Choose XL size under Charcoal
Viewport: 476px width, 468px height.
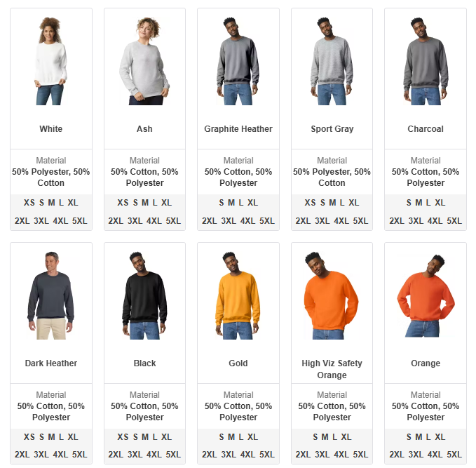(440, 203)
